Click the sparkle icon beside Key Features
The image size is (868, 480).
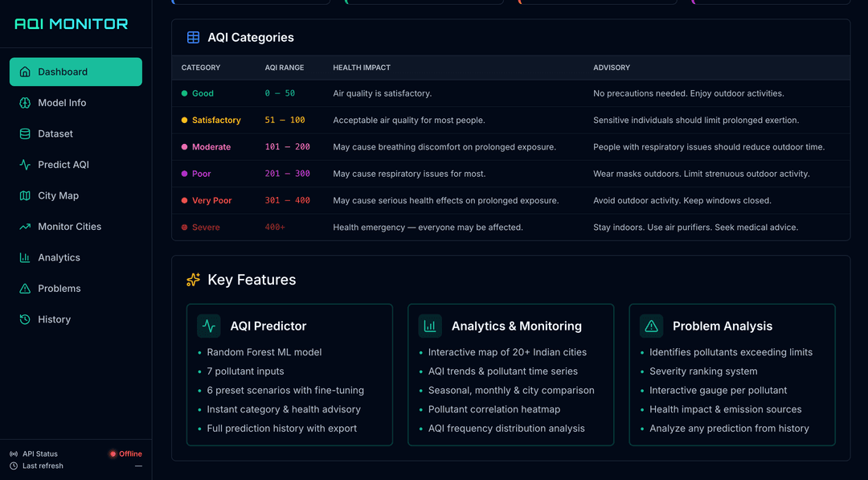[193, 280]
